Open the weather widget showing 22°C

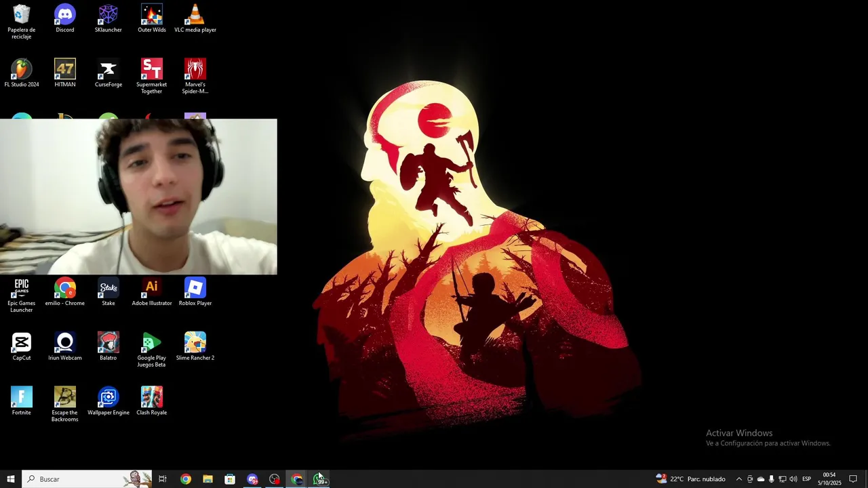691,479
